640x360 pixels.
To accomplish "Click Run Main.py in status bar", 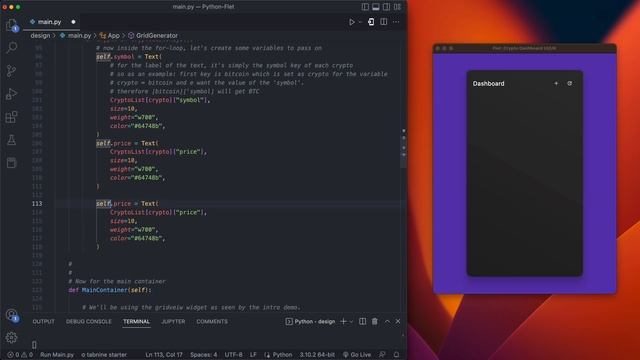I will pos(57,355).
